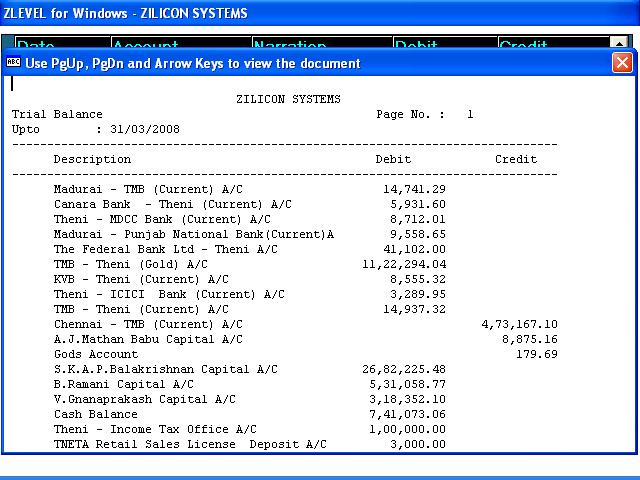Select 'Chennai - TMB (Current) A/C' row
The width and height of the screenshot is (640, 480).
(x=148, y=324)
